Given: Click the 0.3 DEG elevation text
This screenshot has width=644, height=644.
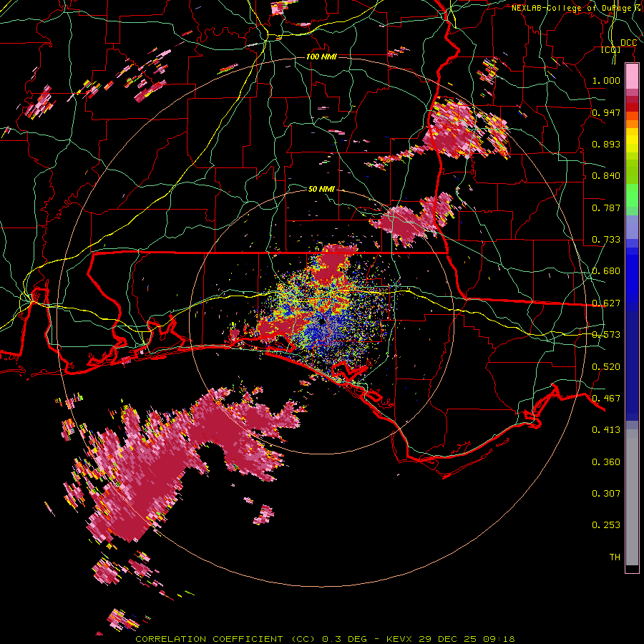Looking at the screenshot, I should pyautogui.click(x=344, y=639).
